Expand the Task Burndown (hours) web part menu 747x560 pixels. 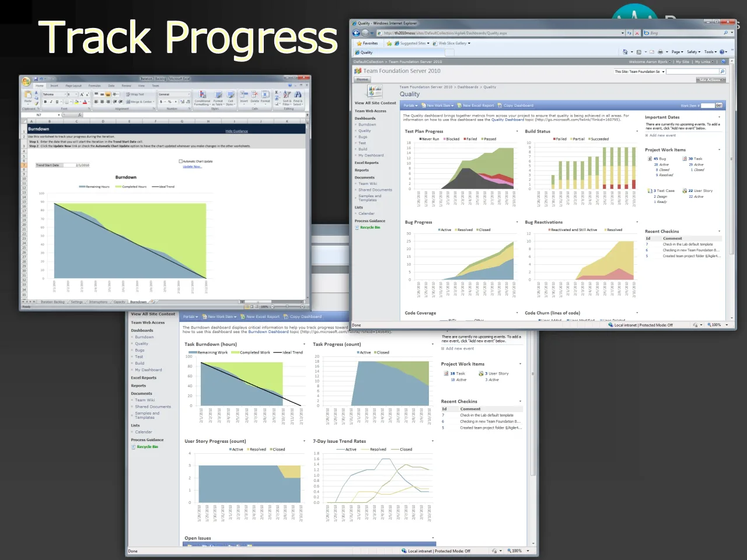pos(304,344)
